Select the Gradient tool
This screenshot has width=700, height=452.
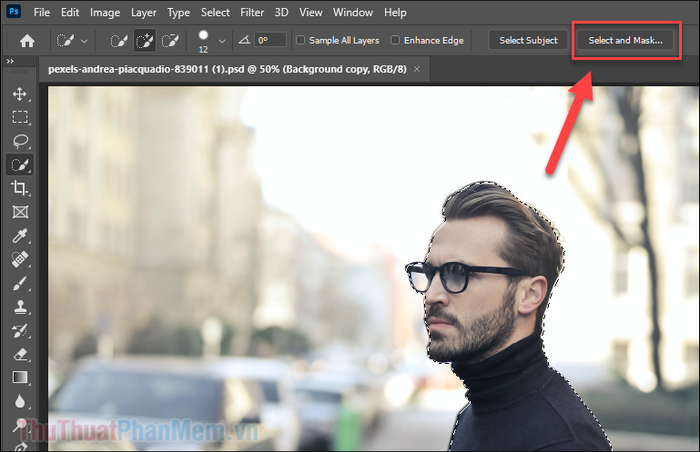pos(20,377)
